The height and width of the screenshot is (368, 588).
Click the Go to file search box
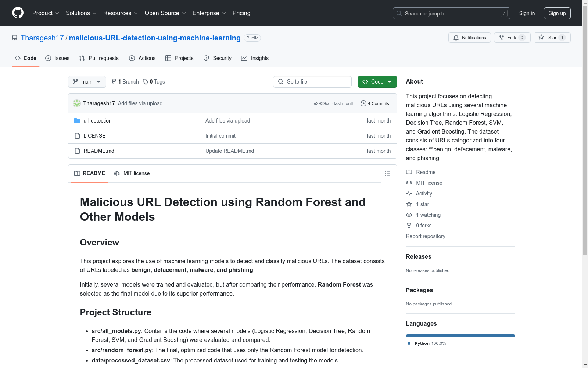pyautogui.click(x=312, y=82)
